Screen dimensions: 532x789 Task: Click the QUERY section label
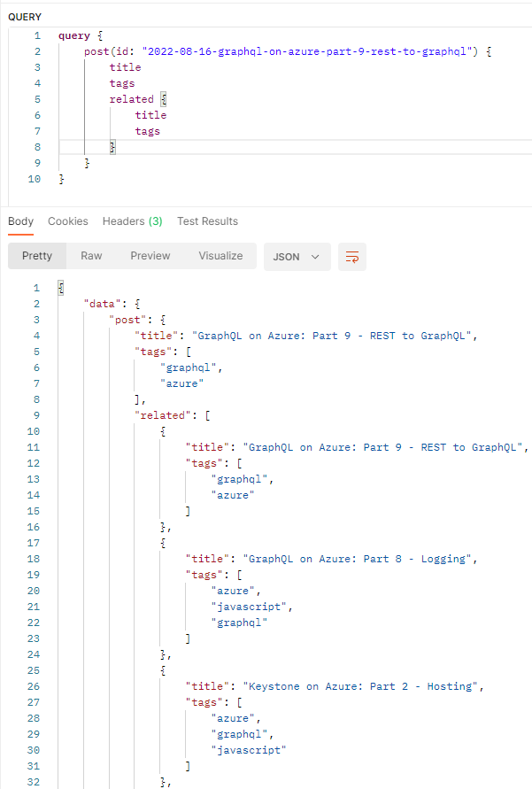pos(25,17)
